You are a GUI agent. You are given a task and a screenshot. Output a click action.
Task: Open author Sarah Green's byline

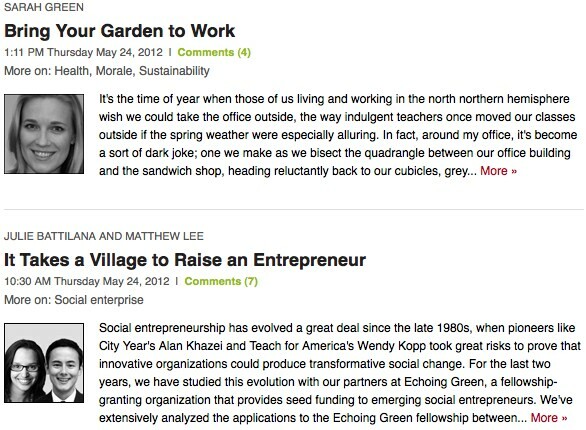click(x=44, y=7)
